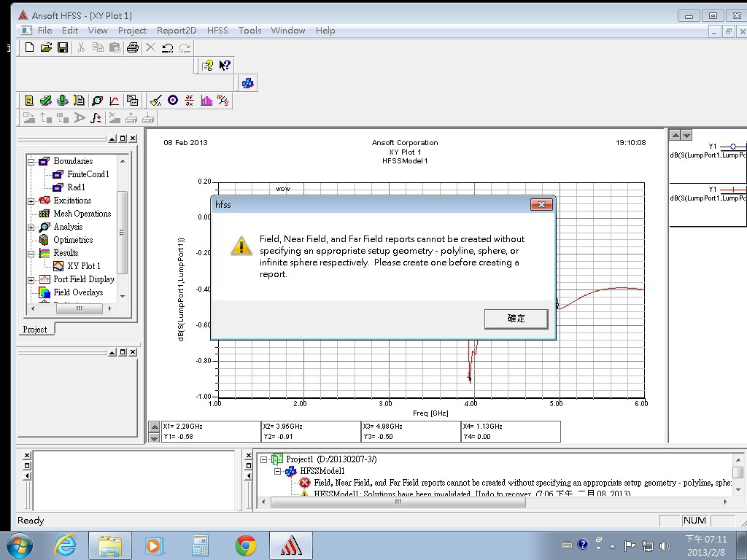Select XY Plot 1 in Results tree
This screenshot has height=560, width=747.
[x=84, y=266]
